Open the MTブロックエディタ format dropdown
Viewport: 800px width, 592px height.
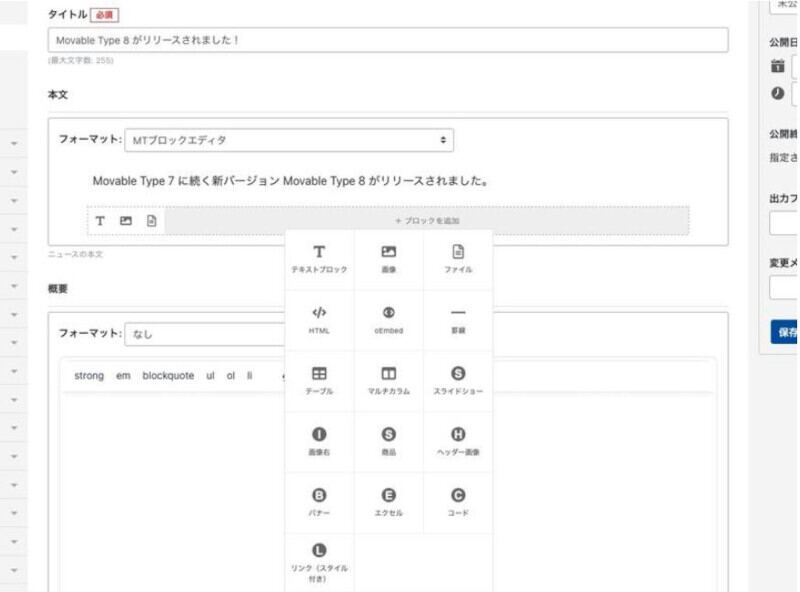point(289,140)
